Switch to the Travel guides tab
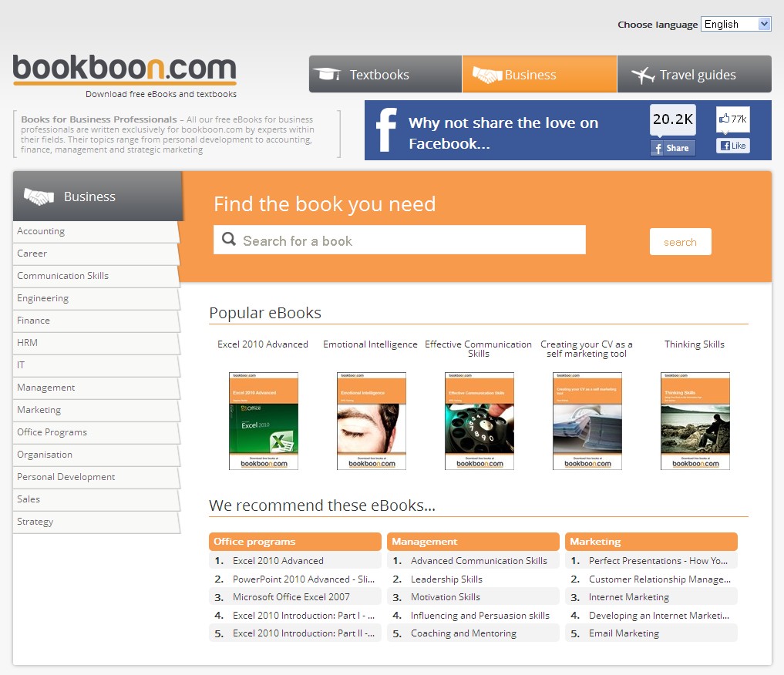Image resolution: width=784 pixels, height=675 pixels. pos(695,74)
